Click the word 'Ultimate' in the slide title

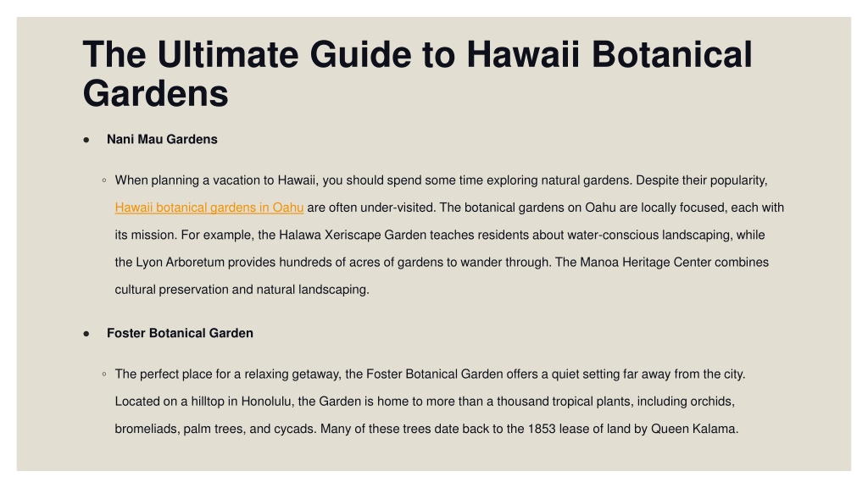tap(228, 54)
